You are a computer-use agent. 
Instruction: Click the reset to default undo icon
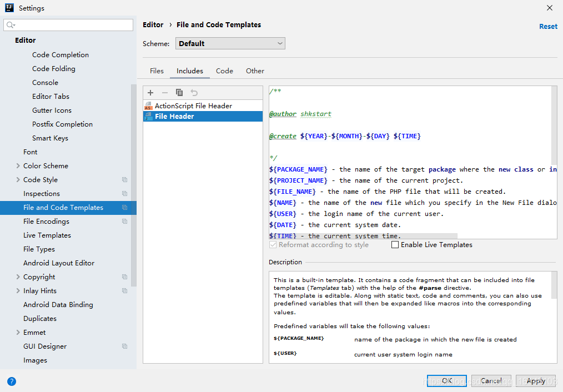point(194,93)
